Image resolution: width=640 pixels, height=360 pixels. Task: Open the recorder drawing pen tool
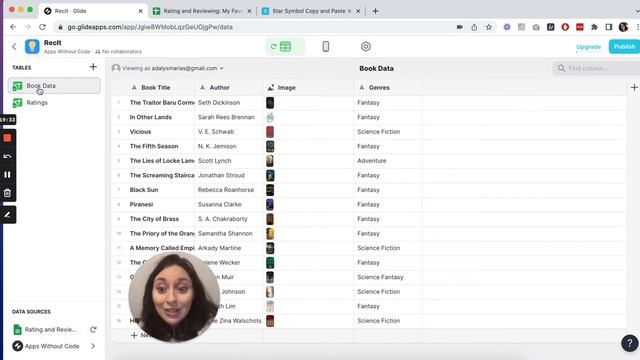(7, 214)
